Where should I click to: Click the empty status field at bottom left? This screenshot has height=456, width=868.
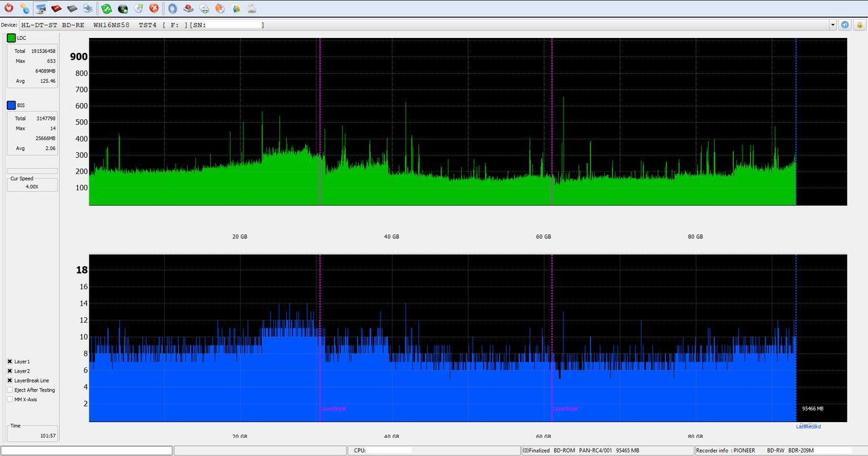[87, 450]
